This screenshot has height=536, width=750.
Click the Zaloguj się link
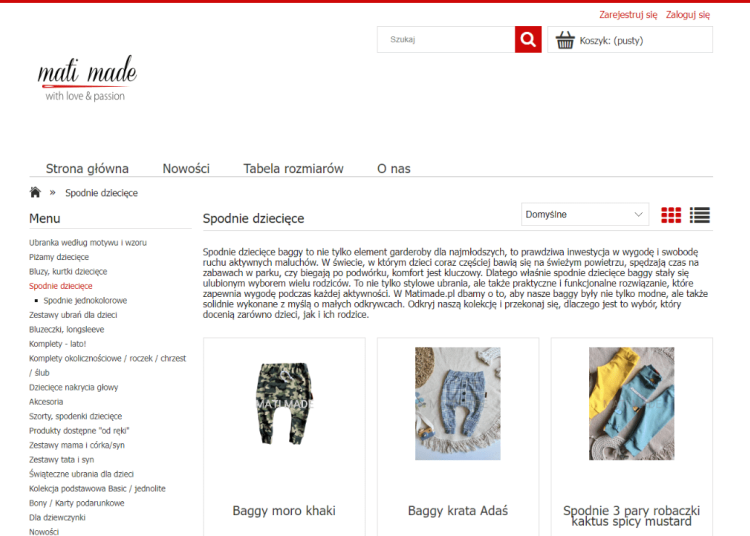pos(688,15)
